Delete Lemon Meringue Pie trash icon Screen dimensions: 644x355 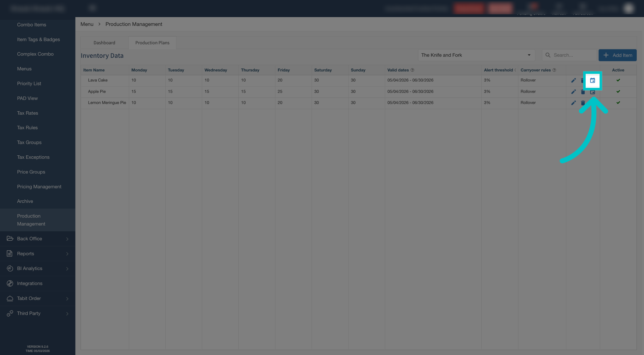pyautogui.click(x=583, y=103)
